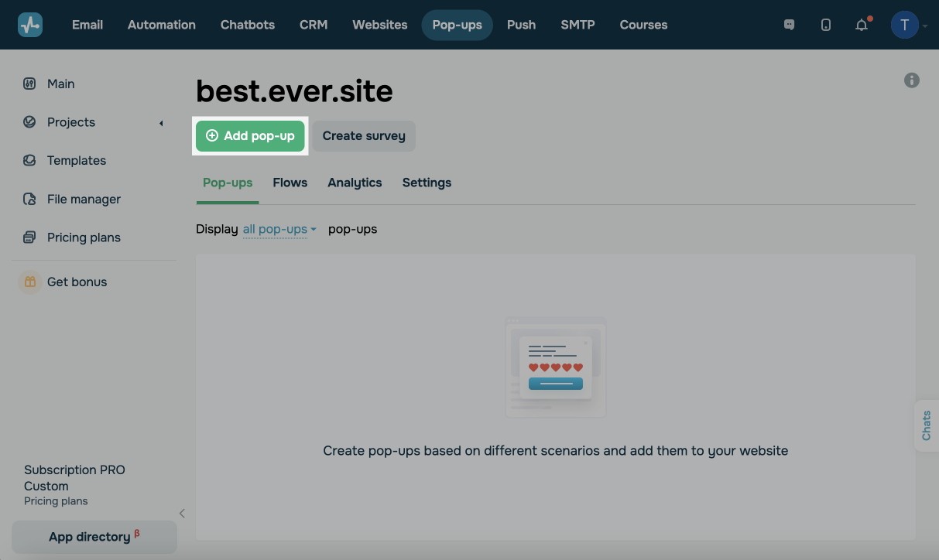
Task: Open the App directory button
Action: pos(94,537)
